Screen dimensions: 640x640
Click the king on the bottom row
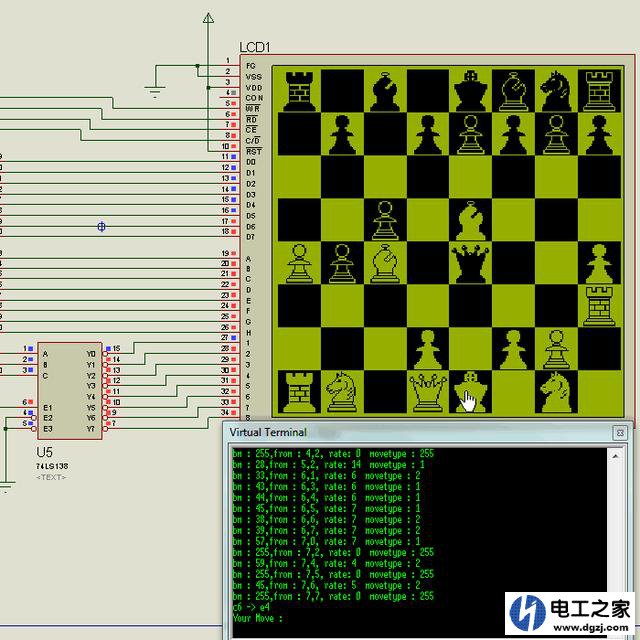click(x=471, y=392)
